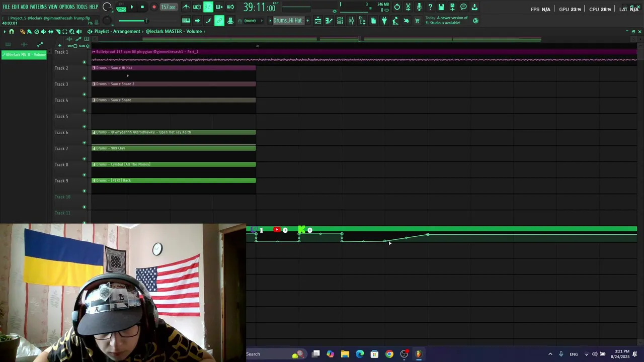Toggle playlist magnet snap icon

12,32
